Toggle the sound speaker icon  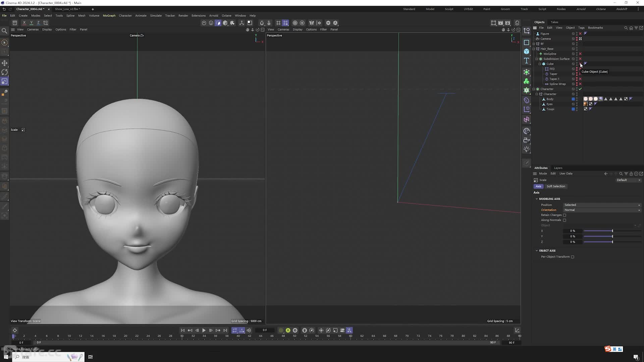pos(249,330)
